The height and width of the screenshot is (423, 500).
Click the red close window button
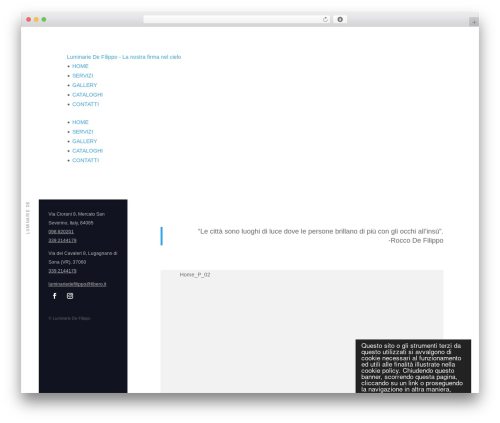[x=29, y=19]
